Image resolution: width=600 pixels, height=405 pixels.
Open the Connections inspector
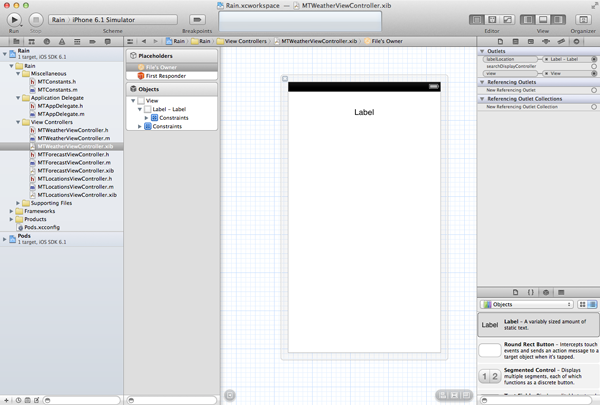click(x=577, y=41)
